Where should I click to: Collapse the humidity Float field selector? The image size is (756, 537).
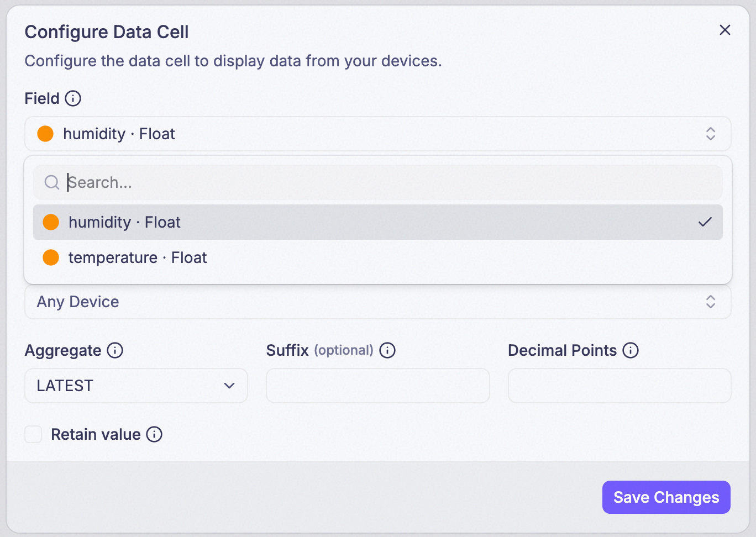[x=378, y=134]
